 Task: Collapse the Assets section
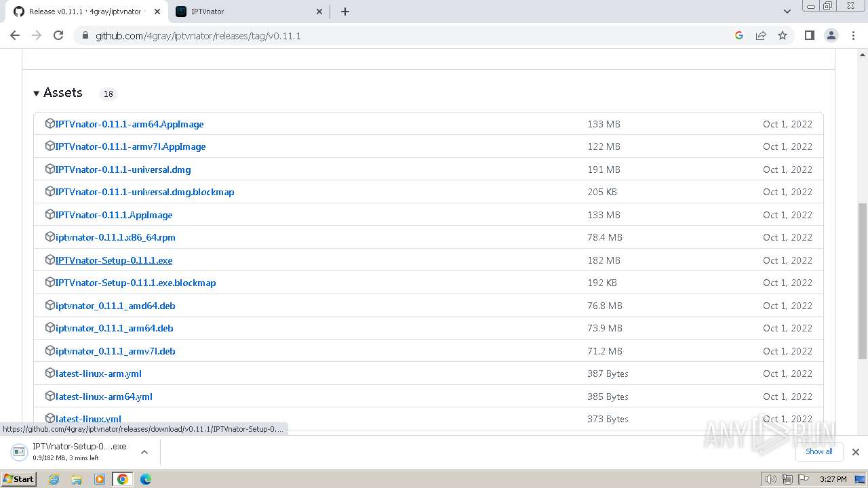(58, 93)
